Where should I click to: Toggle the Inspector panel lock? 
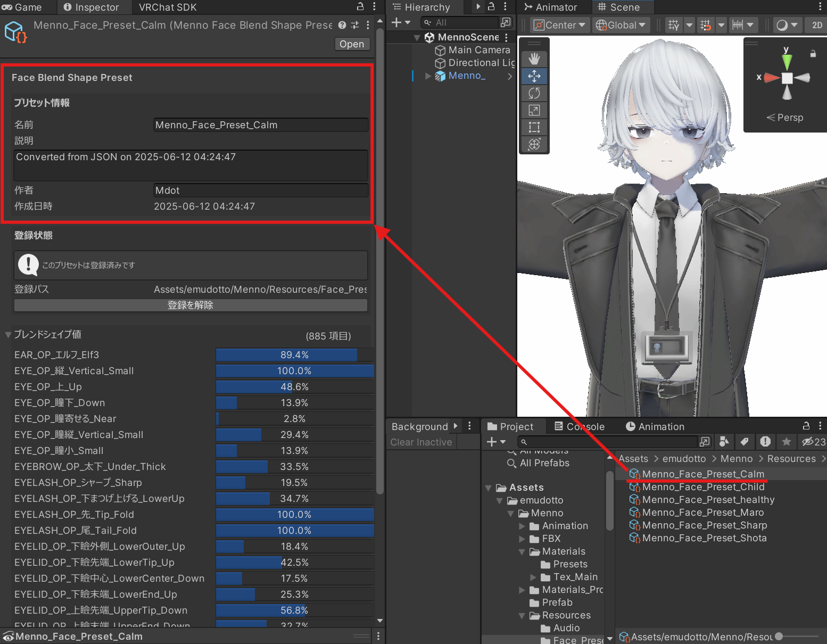[360, 7]
